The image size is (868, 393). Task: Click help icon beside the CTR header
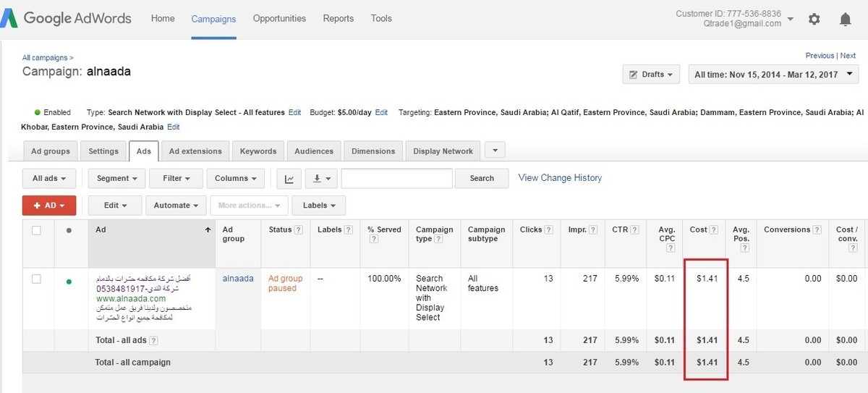point(634,230)
